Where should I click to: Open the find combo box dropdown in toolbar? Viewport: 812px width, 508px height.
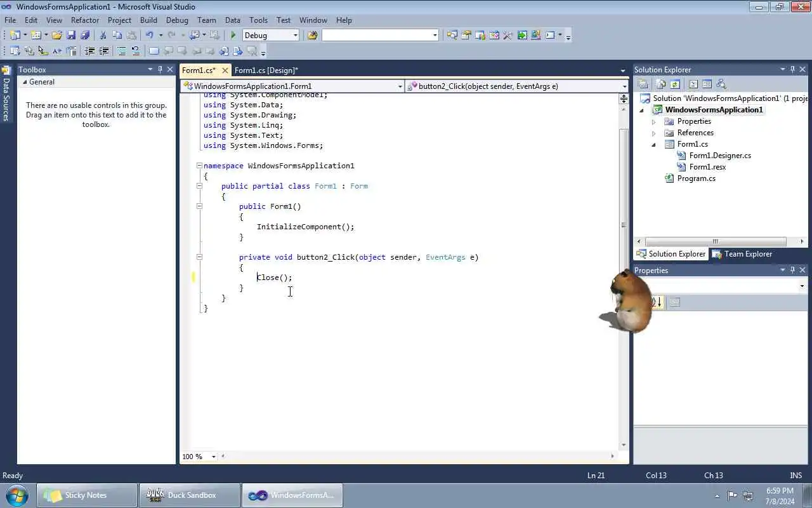(435, 36)
